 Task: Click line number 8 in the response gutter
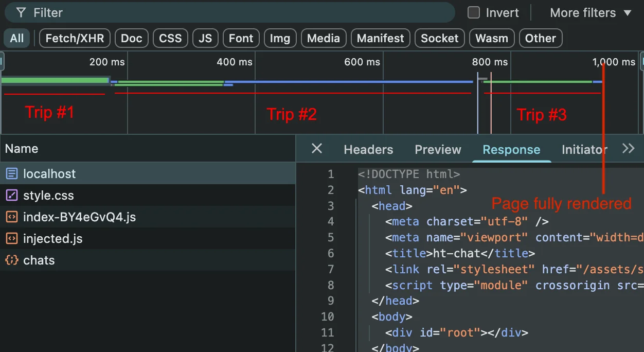330,285
